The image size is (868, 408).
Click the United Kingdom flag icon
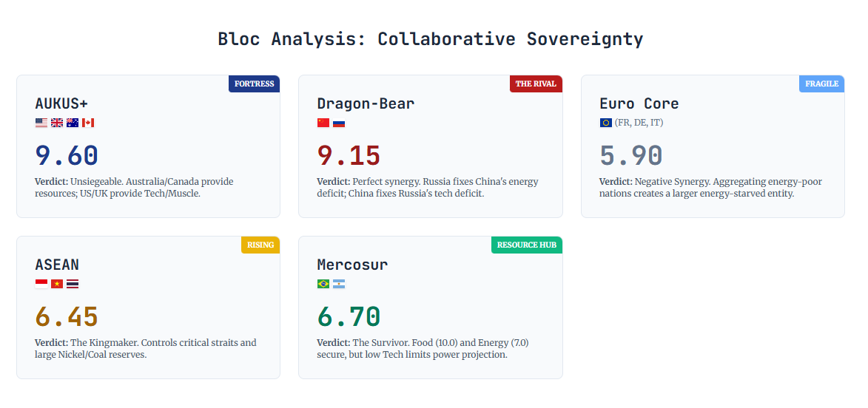pyautogui.click(x=57, y=123)
